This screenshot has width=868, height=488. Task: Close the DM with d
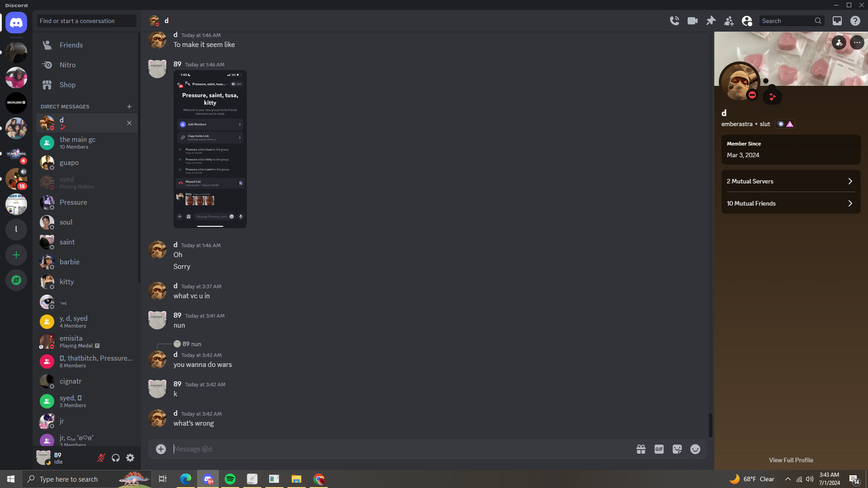(x=129, y=123)
